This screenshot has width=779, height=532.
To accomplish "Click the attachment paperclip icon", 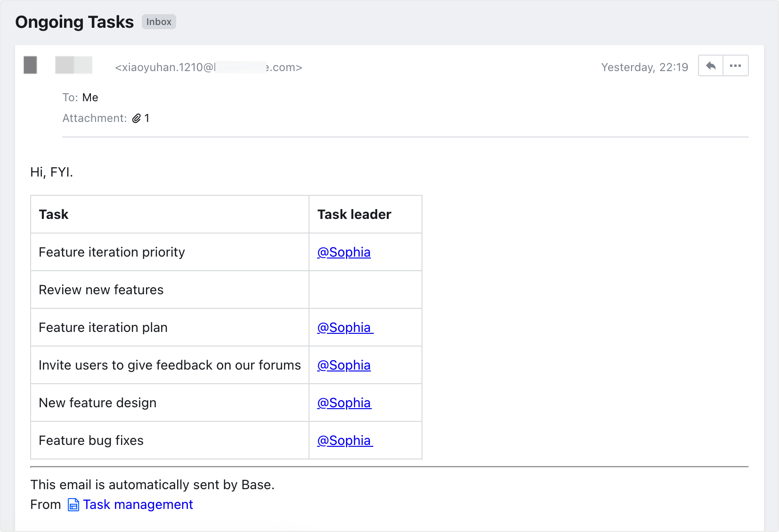I will pyautogui.click(x=137, y=118).
